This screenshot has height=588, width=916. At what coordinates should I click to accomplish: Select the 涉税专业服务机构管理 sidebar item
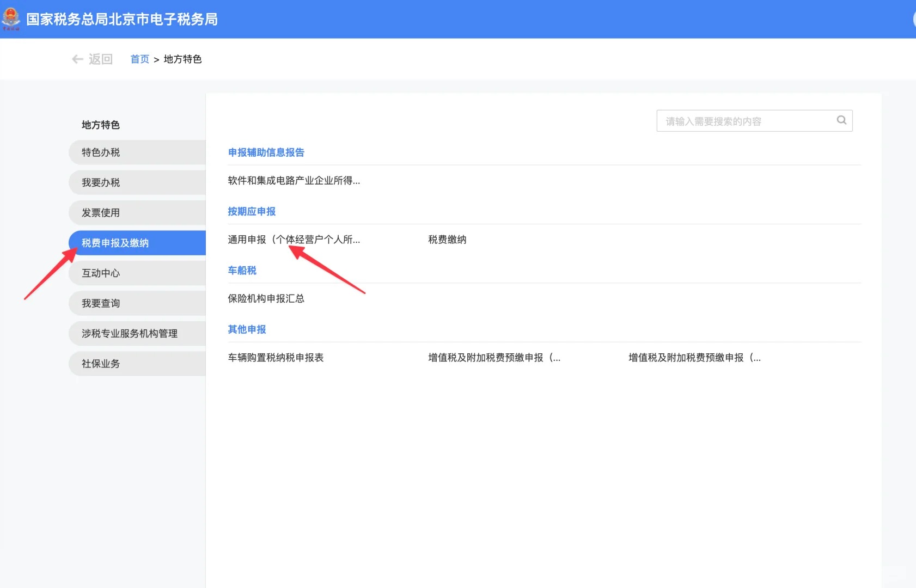pyautogui.click(x=137, y=334)
